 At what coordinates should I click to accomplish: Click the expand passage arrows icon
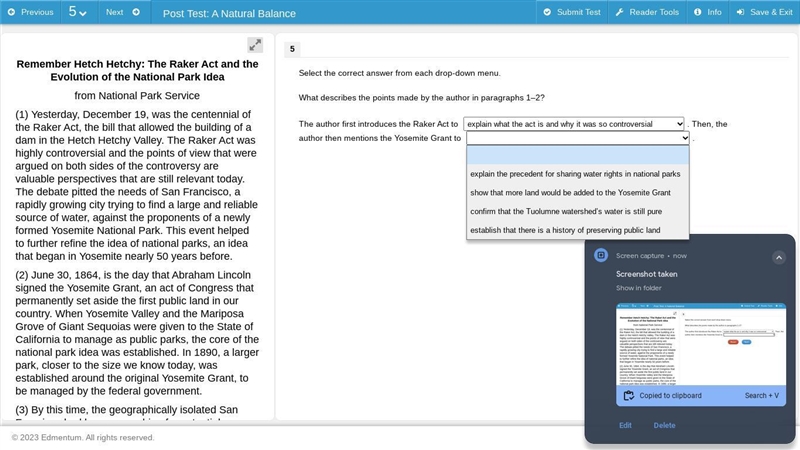pyautogui.click(x=255, y=45)
